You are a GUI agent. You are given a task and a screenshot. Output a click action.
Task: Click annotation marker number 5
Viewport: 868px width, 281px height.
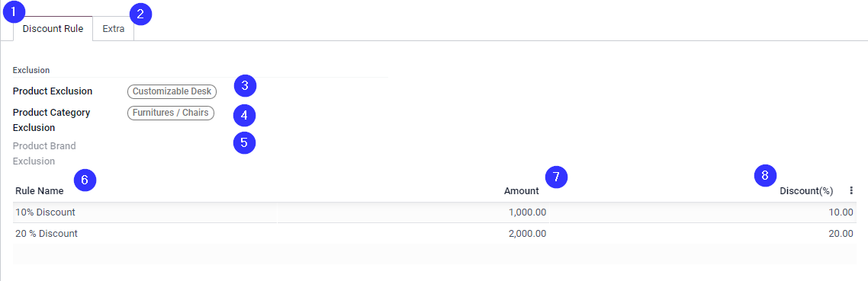tap(244, 142)
